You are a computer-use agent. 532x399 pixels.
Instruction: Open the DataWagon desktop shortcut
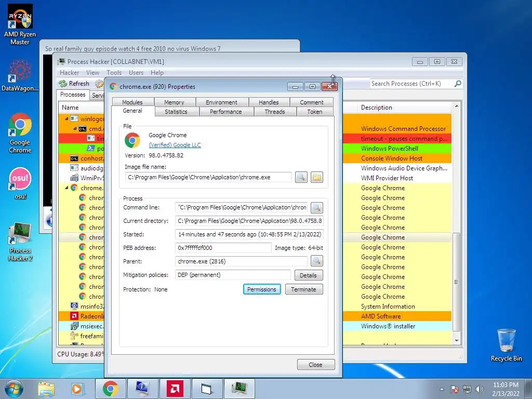pyautogui.click(x=20, y=75)
